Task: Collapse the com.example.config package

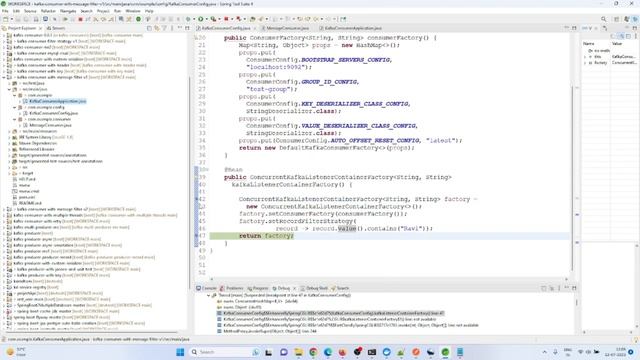Action: [15, 107]
